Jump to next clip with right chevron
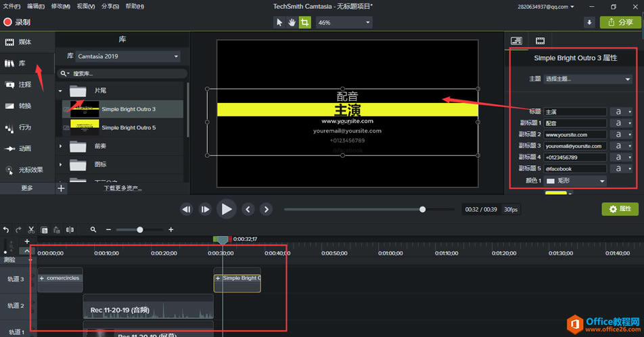 [266, 210]
